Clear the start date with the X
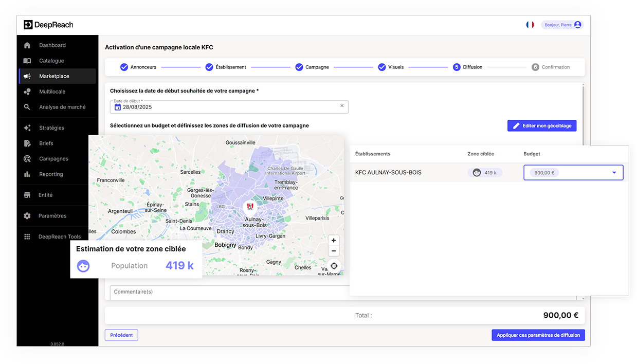Image resolution: width=637 pixels, height=364 pixels. (x=342, y=106)
